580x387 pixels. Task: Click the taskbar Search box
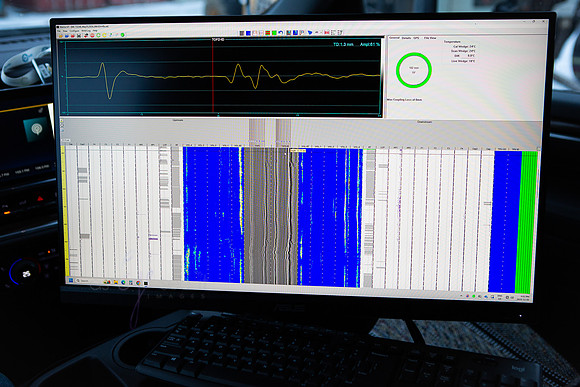pos(88,281)
